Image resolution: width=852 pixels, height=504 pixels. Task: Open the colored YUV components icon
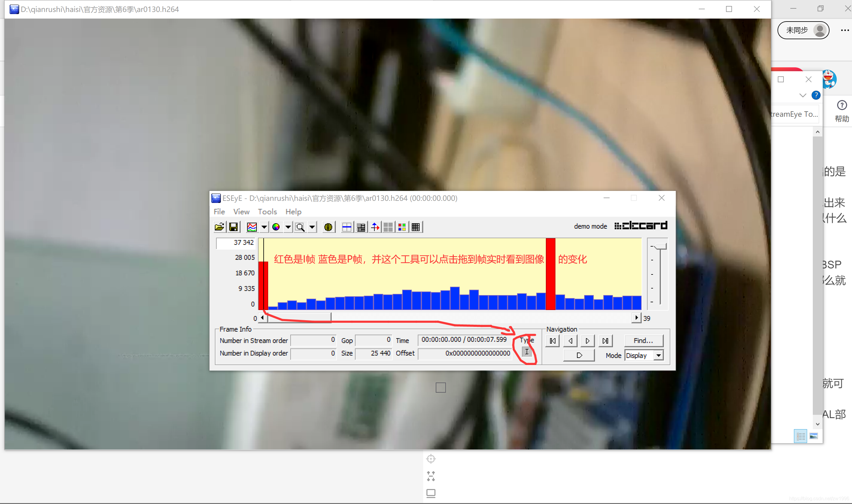pos(402,227)
